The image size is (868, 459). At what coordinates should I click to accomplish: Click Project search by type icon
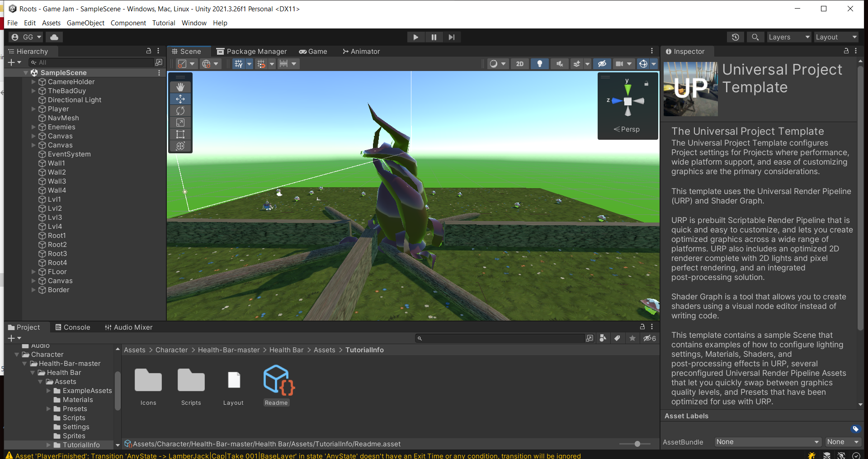pyautogui.click(x=603, y=338)
